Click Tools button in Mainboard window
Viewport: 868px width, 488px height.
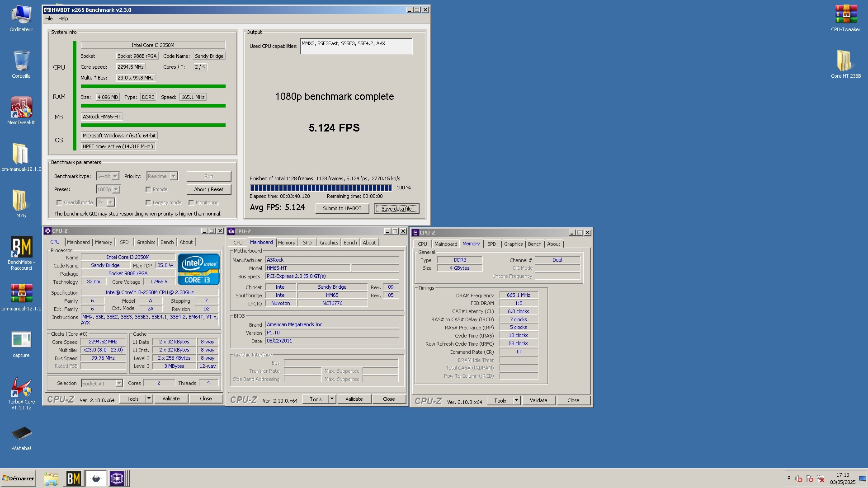[316, 399]
